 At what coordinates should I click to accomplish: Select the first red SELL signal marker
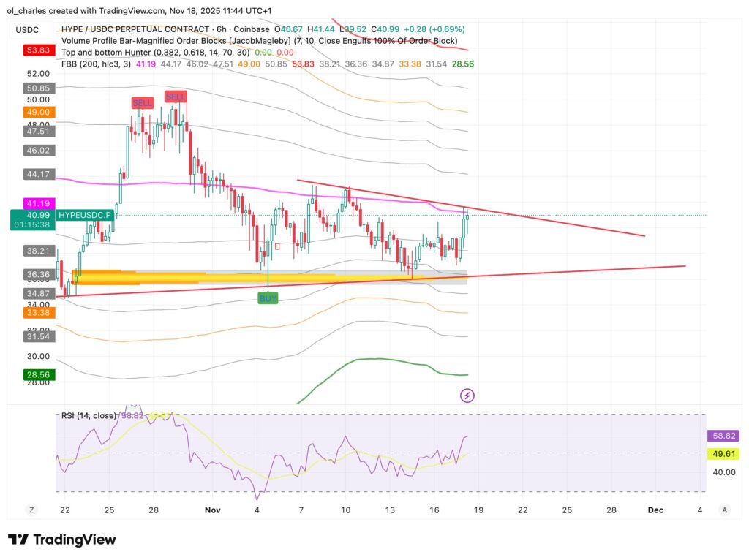143,103
